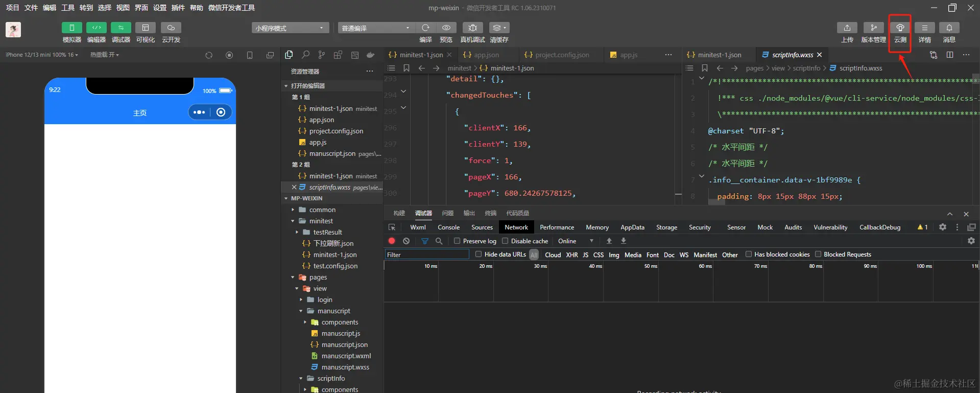Open the messages (消息) bell
The height and width of the screenshot is (393, 980).
click(949, 28)
